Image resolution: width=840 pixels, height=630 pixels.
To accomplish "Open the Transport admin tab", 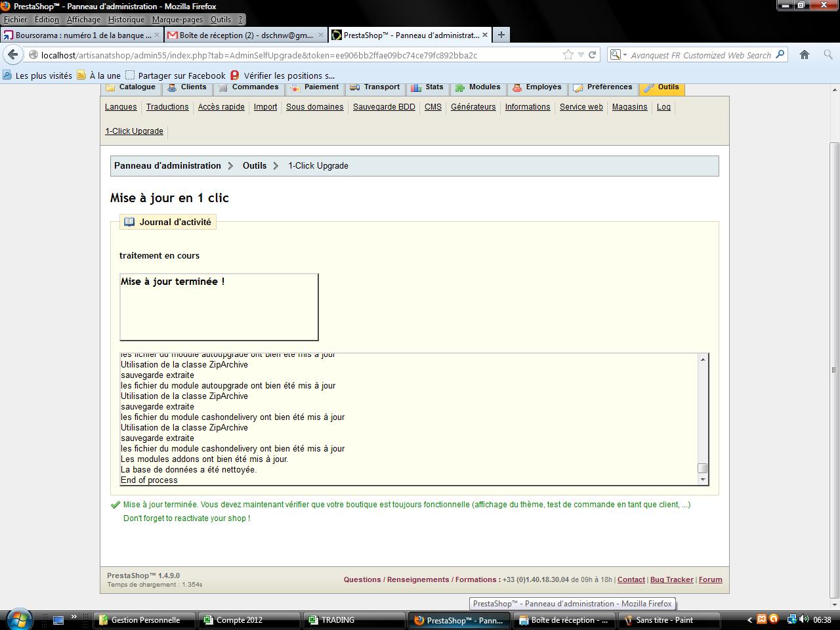I will (375, 87).
